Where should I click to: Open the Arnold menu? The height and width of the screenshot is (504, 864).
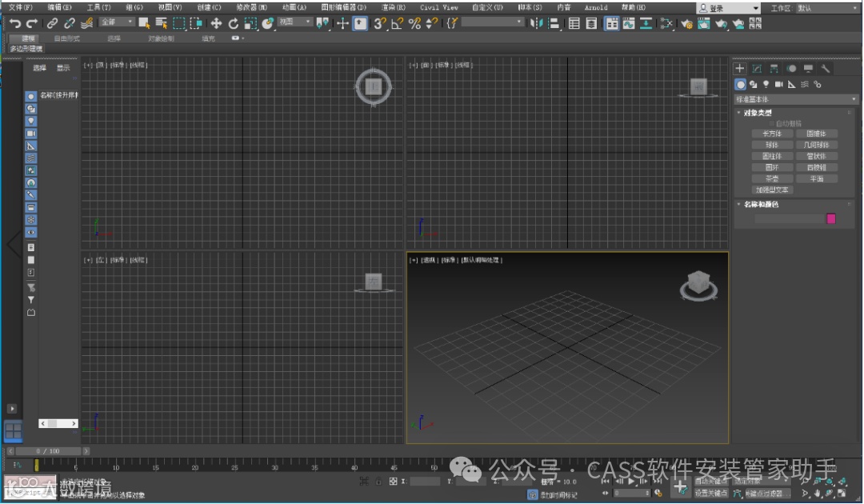click(x=596, y=7)
